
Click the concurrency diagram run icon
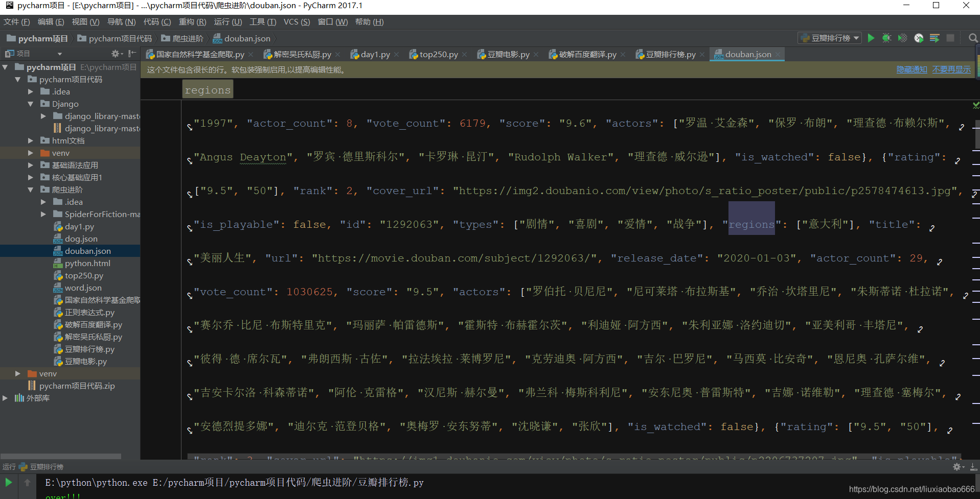[x=935, y=38]
